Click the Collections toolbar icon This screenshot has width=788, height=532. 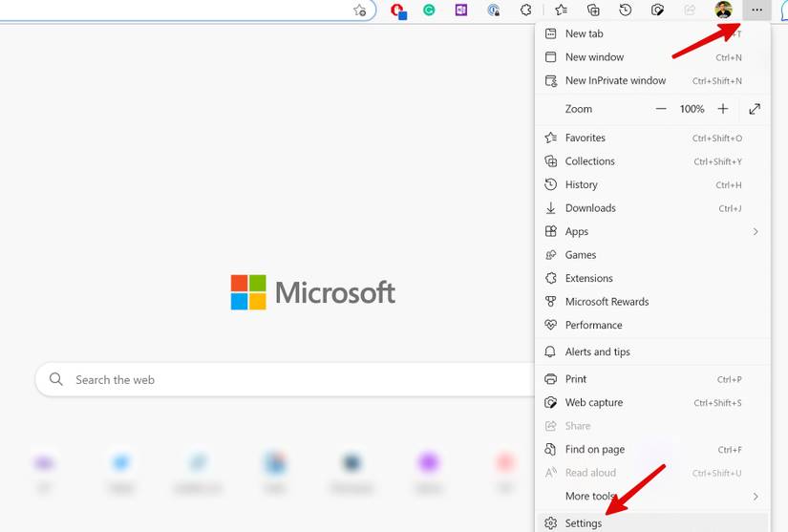(593, 11)
